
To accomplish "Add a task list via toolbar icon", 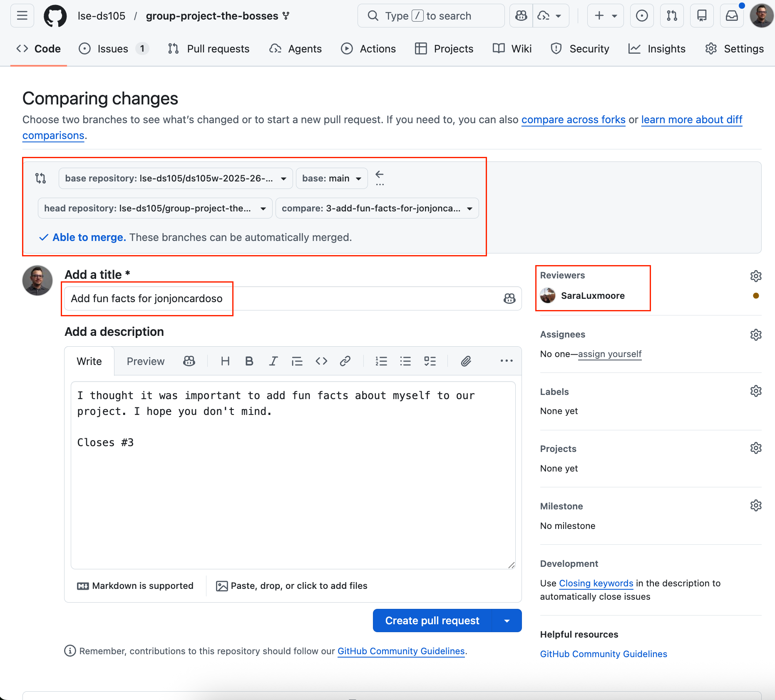I will tap(430, 361).
